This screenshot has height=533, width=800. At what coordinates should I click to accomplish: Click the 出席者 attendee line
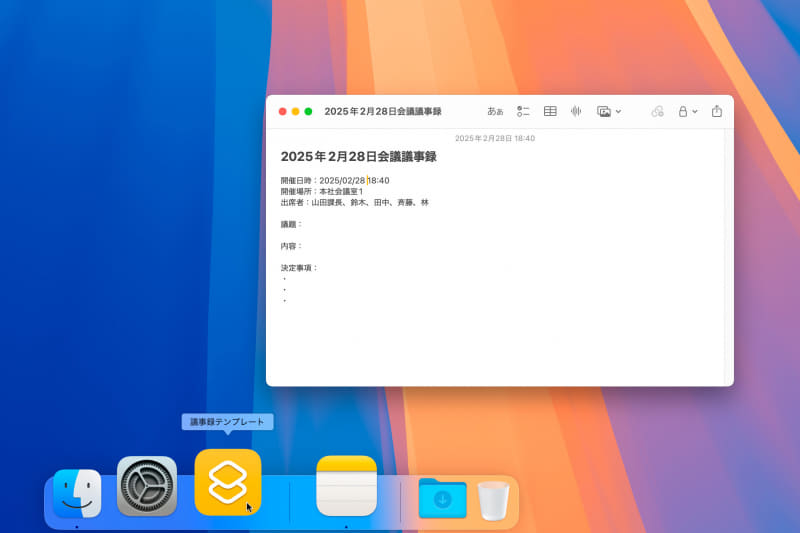[x=355, y=202]
